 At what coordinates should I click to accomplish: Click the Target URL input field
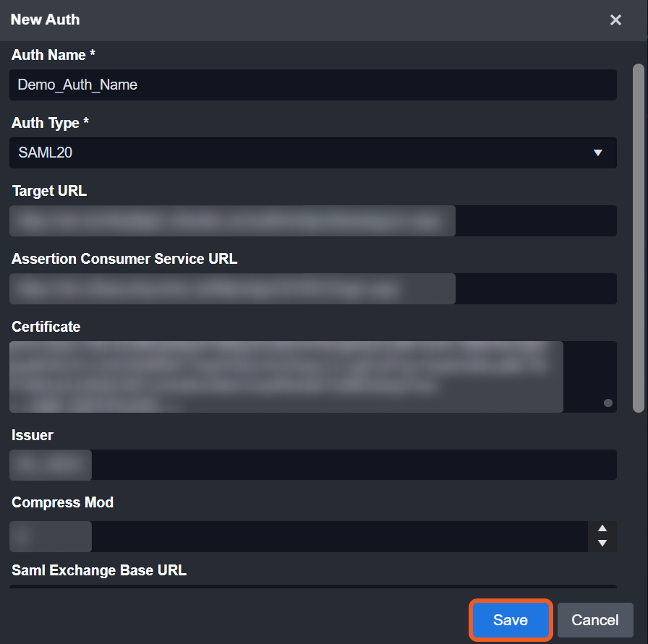[x=312, y=220]
